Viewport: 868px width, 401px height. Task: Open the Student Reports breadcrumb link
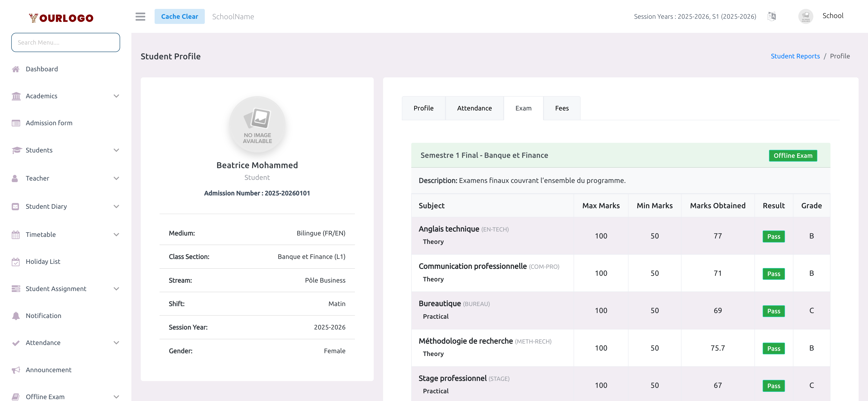point(795,56)
